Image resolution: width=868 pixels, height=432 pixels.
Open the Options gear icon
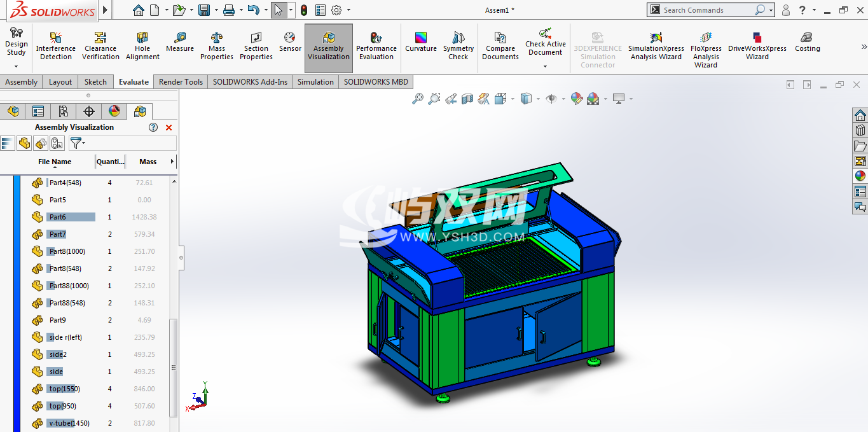click(x=336, y=10)
